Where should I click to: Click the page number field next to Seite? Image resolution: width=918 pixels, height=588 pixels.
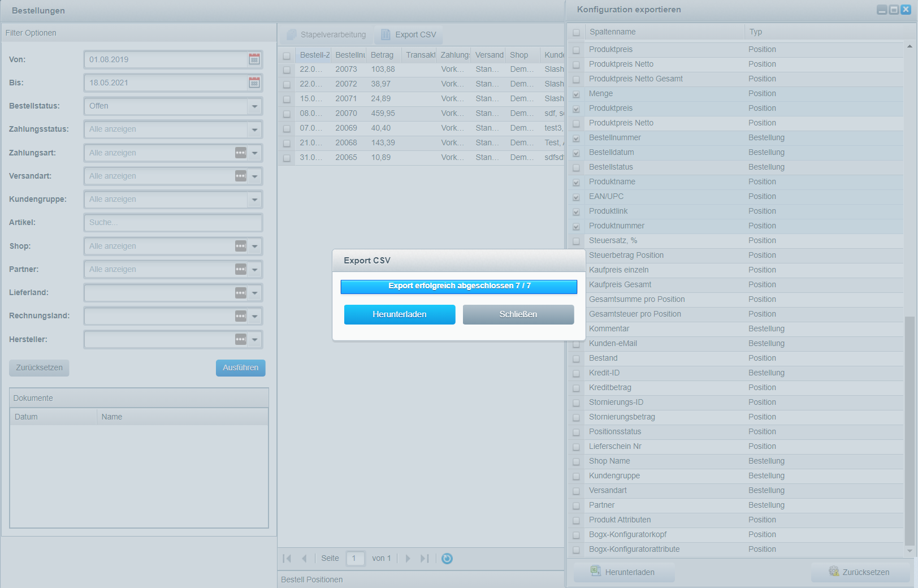click(x=355, y=559)
